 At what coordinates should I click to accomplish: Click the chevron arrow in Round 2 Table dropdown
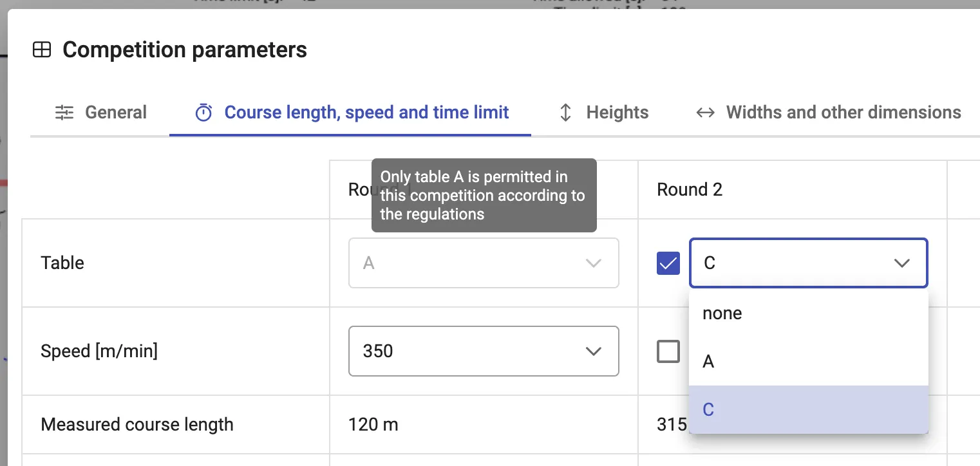902,263
